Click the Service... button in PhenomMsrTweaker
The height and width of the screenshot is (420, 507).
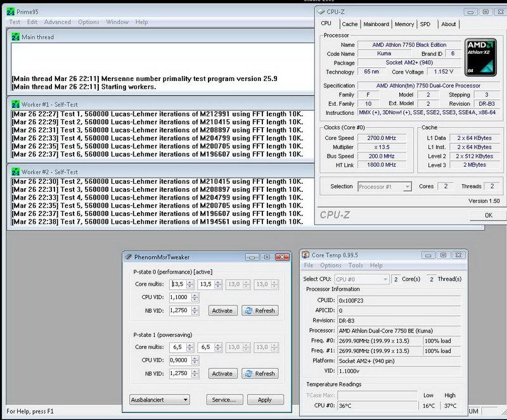click(224, 400)
